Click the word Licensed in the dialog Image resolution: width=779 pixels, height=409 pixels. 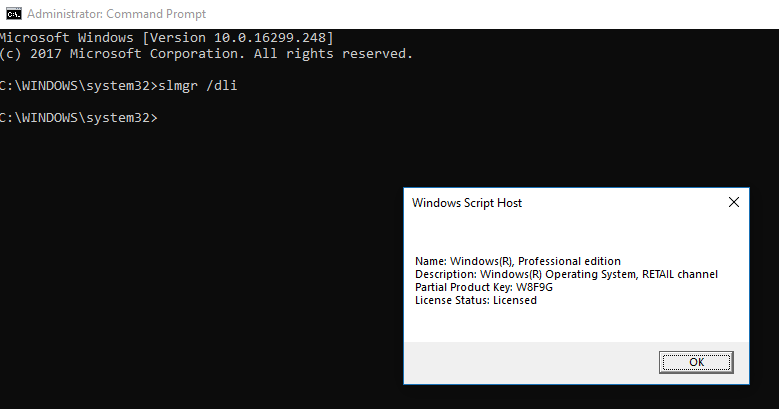pyautogui.click(x=515, y=300)
